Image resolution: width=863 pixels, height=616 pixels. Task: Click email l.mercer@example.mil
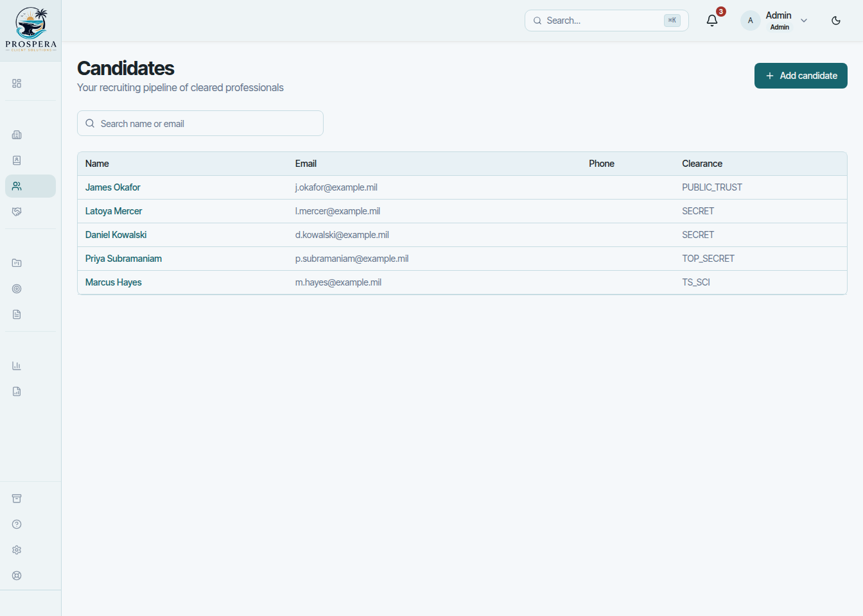338,211
